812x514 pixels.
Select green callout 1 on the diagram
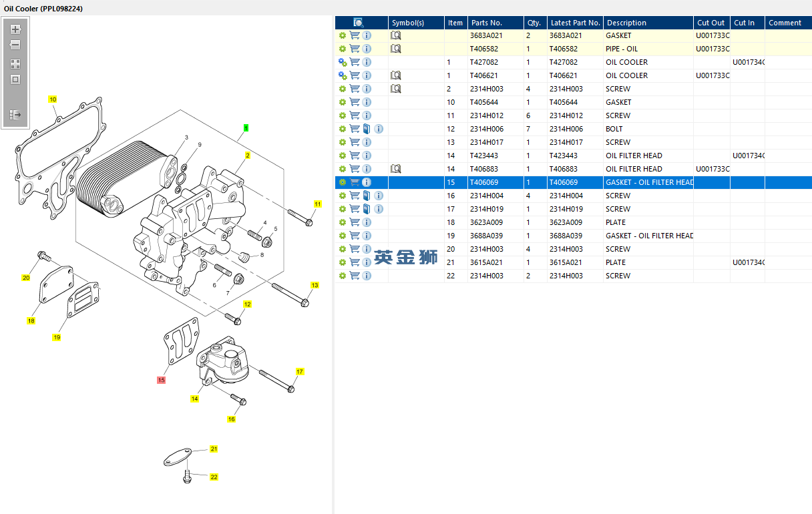point(246,127)
